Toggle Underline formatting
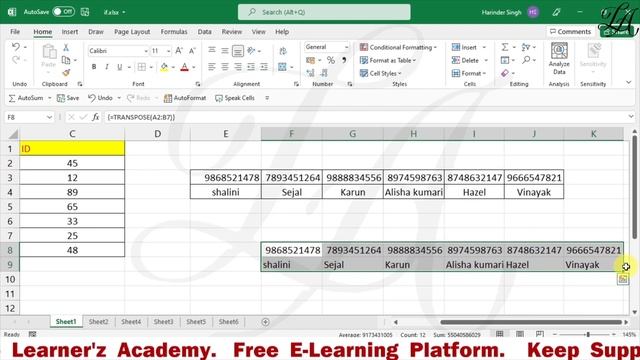Screen dimensions: 640x360 120,67
